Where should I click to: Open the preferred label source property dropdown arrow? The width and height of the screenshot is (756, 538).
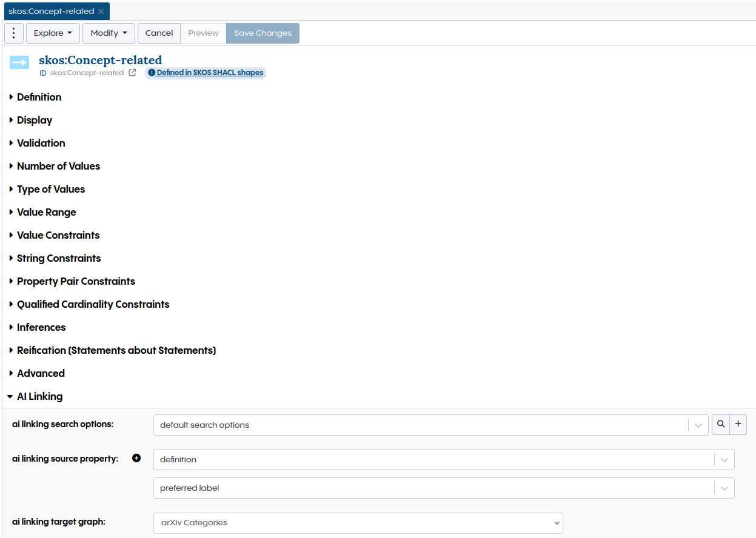[724, 488]
